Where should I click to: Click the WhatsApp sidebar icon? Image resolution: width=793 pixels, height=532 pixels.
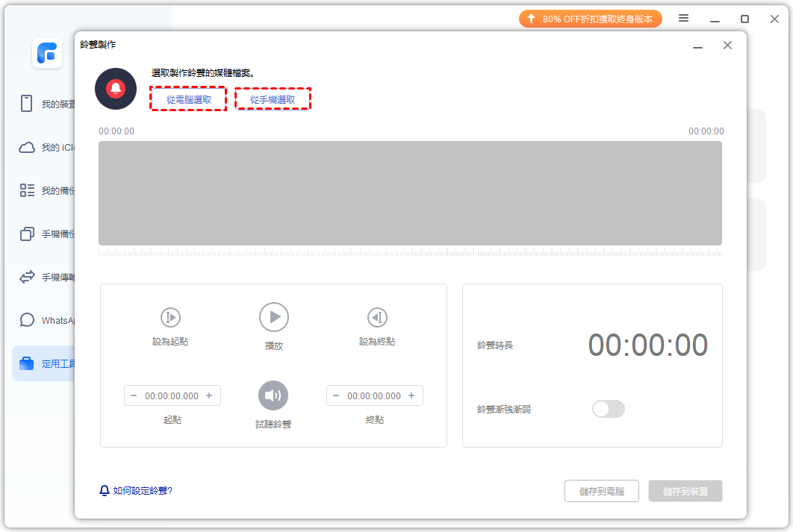tap(28, 320)
